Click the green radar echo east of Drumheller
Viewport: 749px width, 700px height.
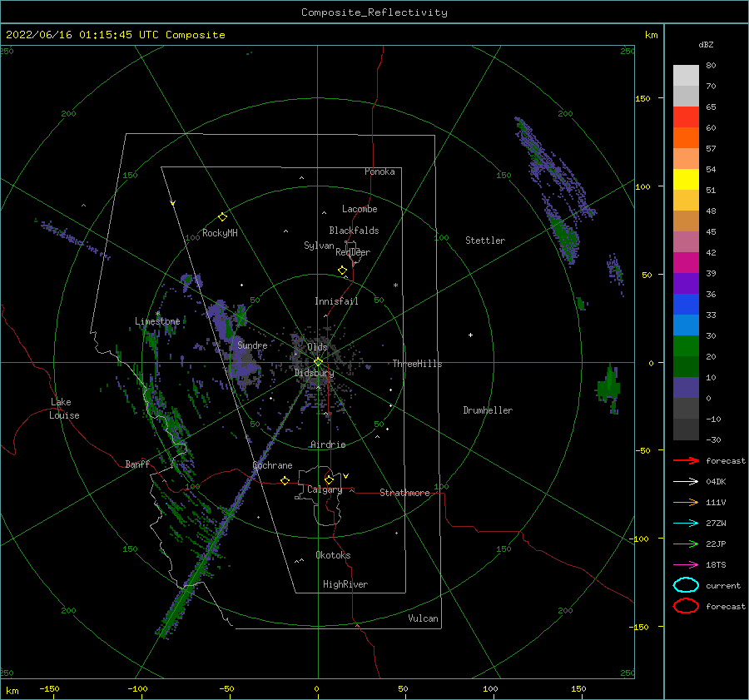pyautogui.click(x=608, y=389)
